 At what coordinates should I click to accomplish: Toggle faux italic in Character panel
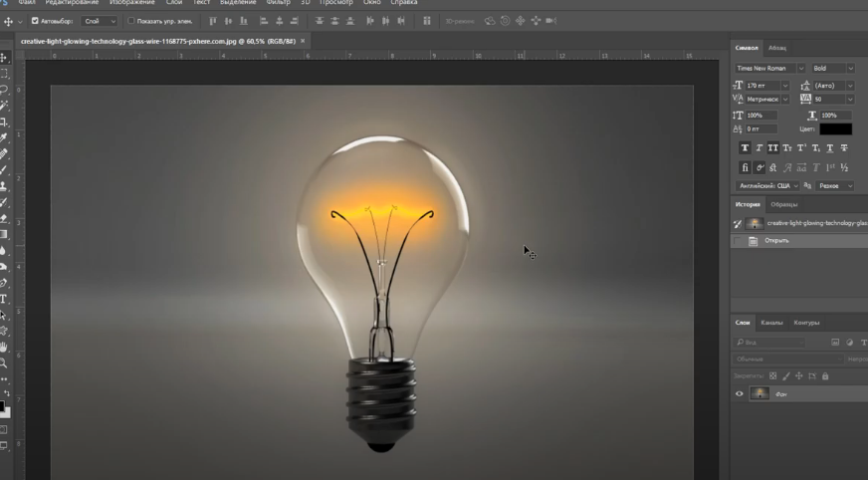[x=759, y=147]
